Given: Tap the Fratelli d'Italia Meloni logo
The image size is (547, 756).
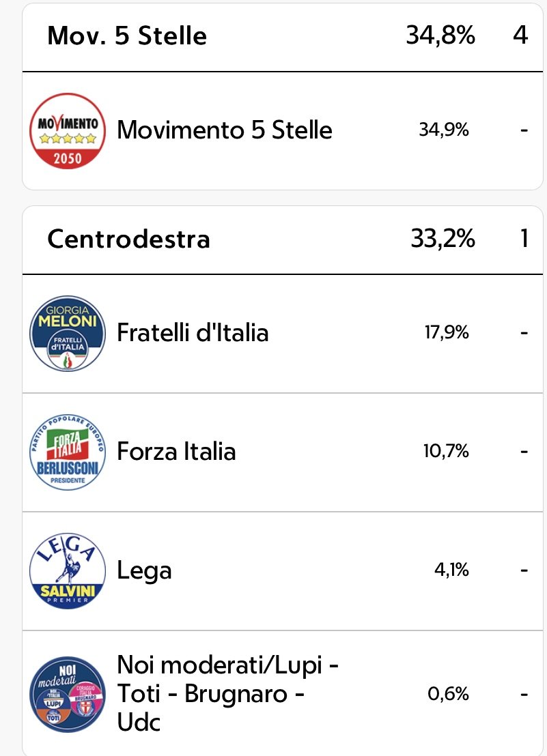Looking at the screenshot, I should 68,333.
